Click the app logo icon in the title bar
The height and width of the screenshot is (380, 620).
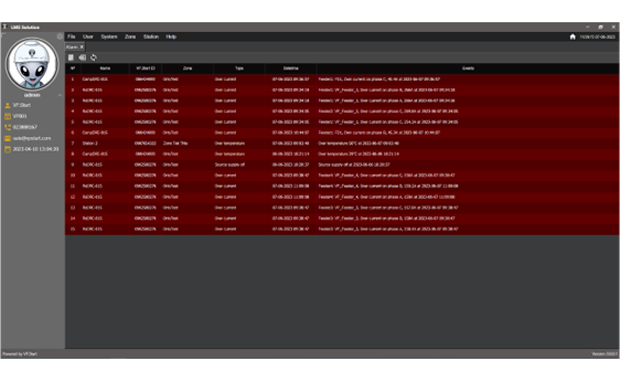[5, 27]
